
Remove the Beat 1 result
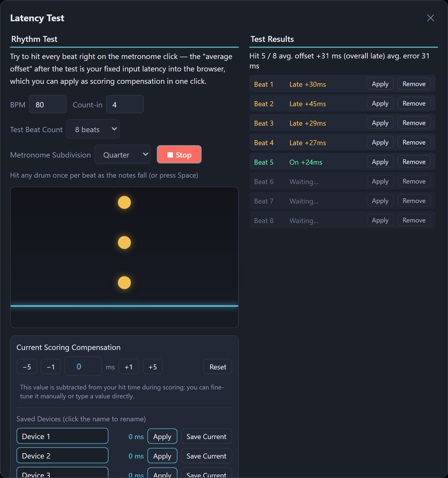coord(414,84)
